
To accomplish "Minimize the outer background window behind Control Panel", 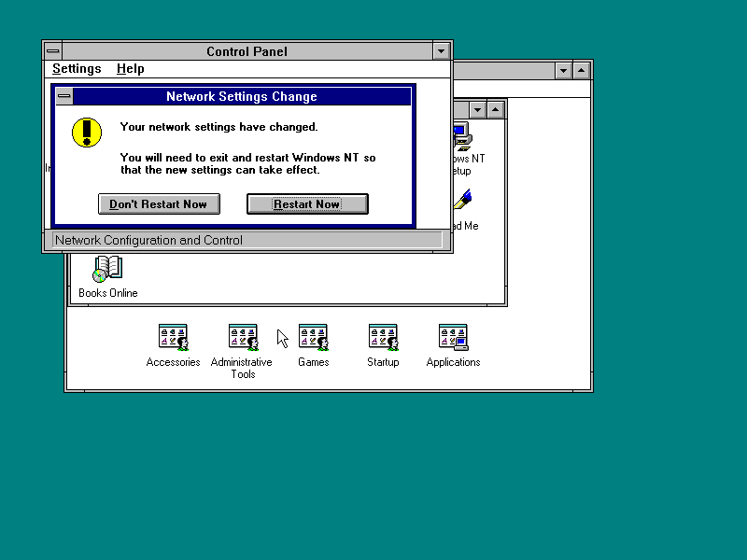I will pyautogui.click(x=563, y=71).
